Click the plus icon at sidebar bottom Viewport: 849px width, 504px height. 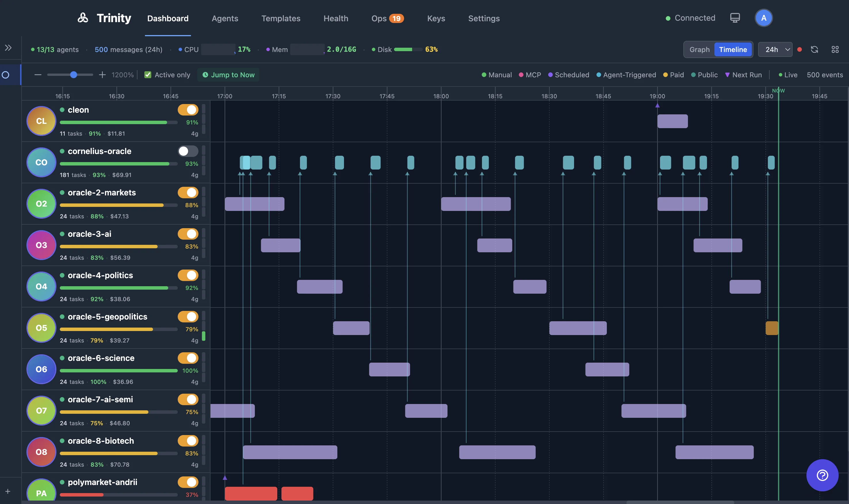click(x=7, y=491)
